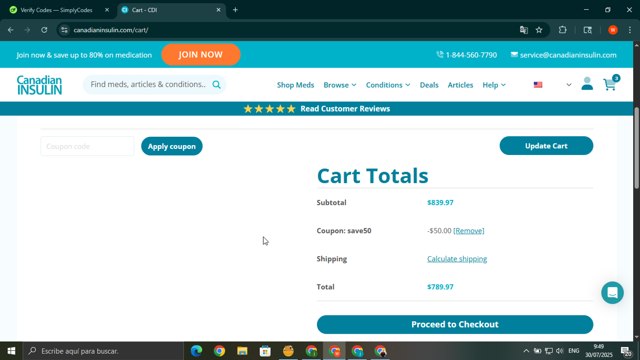Expand the country selector chevron
640x360 pixels.
tap(569, 85)
